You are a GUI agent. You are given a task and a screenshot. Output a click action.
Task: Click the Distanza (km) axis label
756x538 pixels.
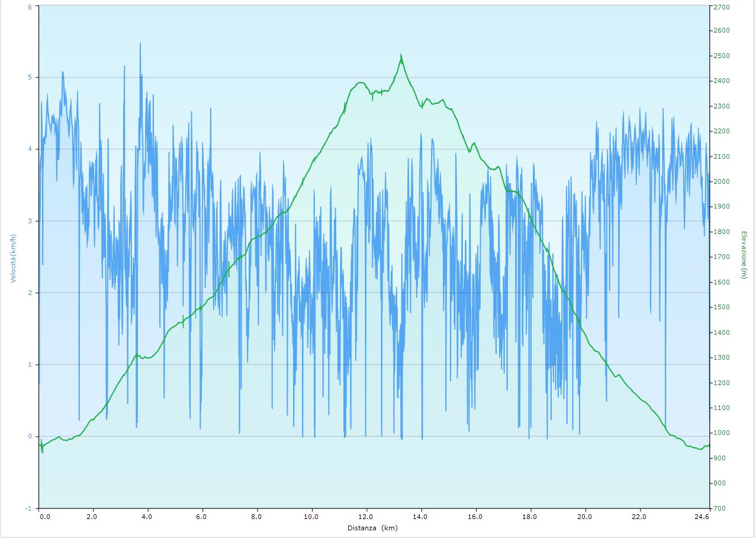pos(372,527)
